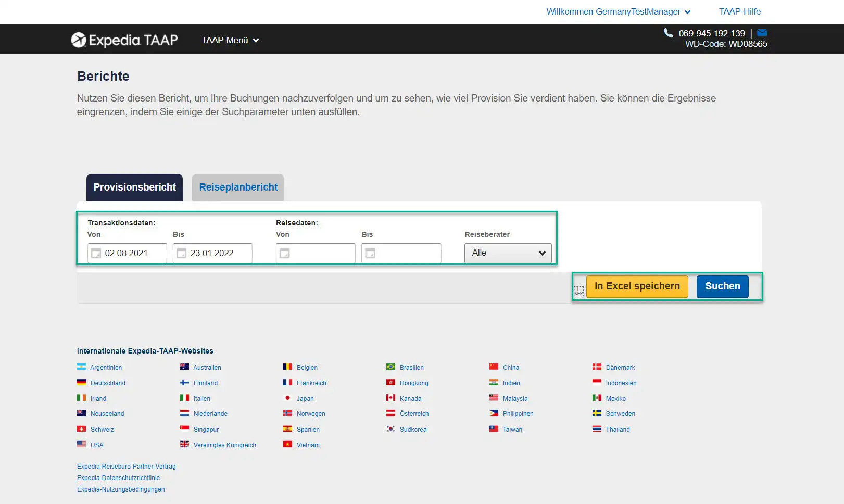Image resolution: width=844 pixels, height=504 pixels.
Task: Open the Italien country link
Action: point(202,398)
